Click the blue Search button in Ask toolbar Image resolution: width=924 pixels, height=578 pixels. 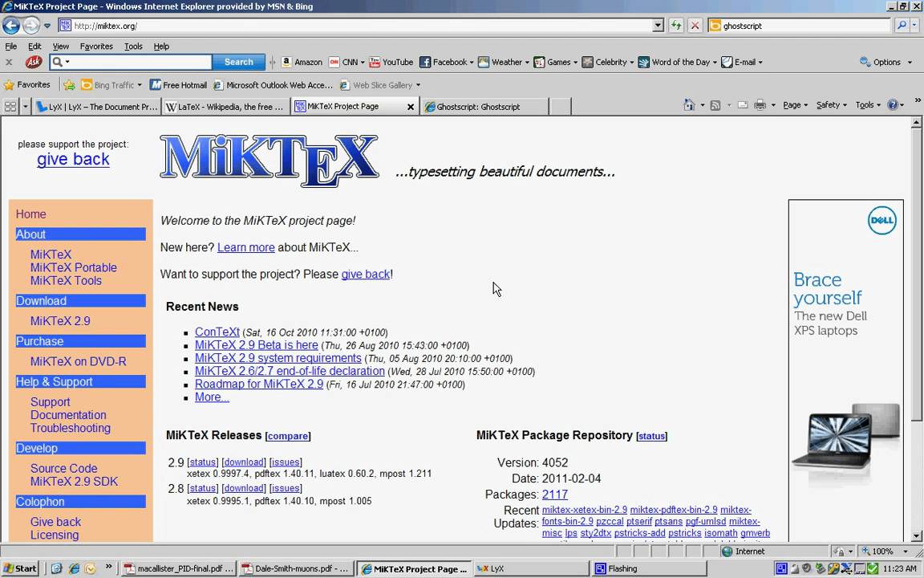click(239, 62)
